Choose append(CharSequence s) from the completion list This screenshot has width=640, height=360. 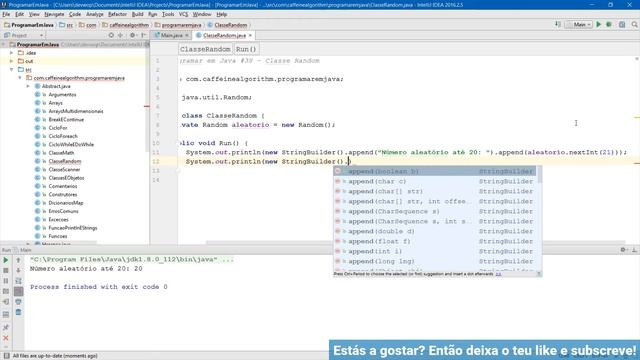click(435, 211)
